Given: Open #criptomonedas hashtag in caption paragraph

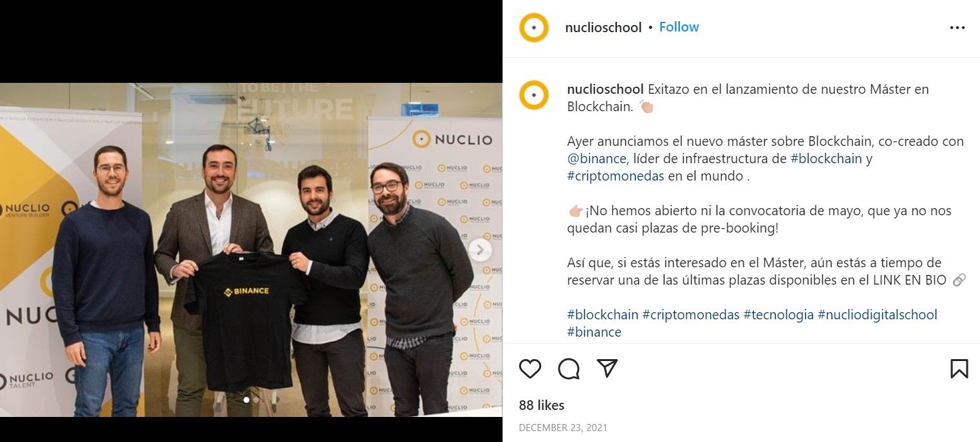Looking at the screenshot, I should pyautogui.click(x=616, y=176).
